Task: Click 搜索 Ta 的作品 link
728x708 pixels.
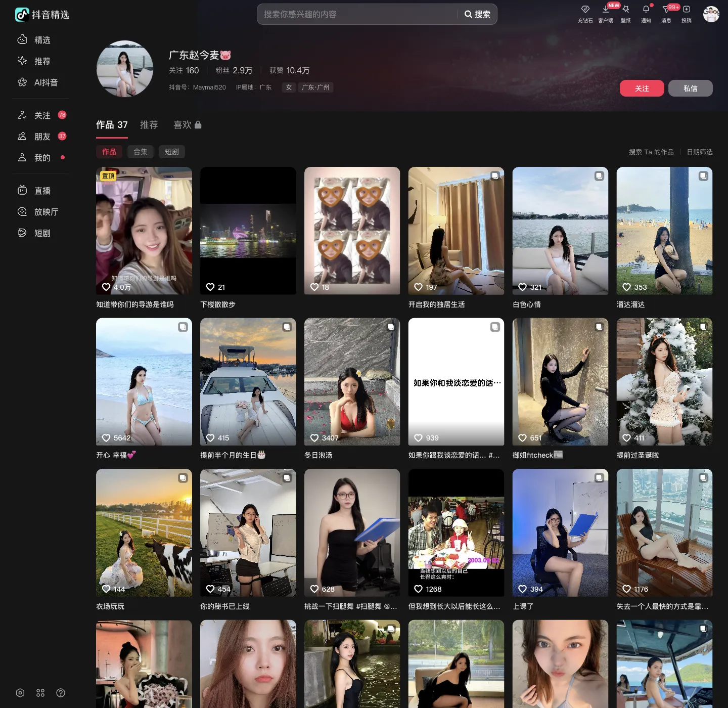Action: click(x=651, y=152)
